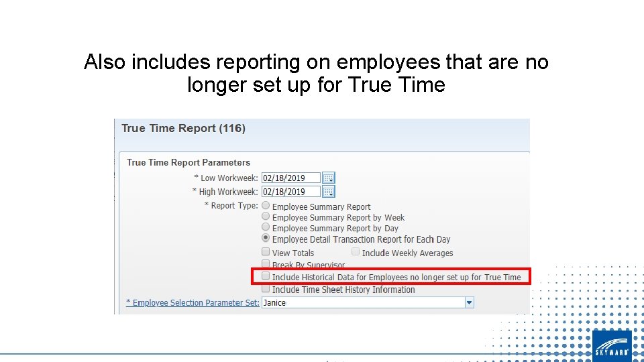Image resolution: width=644 pixels, height=362 pixels.
Task: Open the High Workweek calendar picker
Action: click(329, 191)
